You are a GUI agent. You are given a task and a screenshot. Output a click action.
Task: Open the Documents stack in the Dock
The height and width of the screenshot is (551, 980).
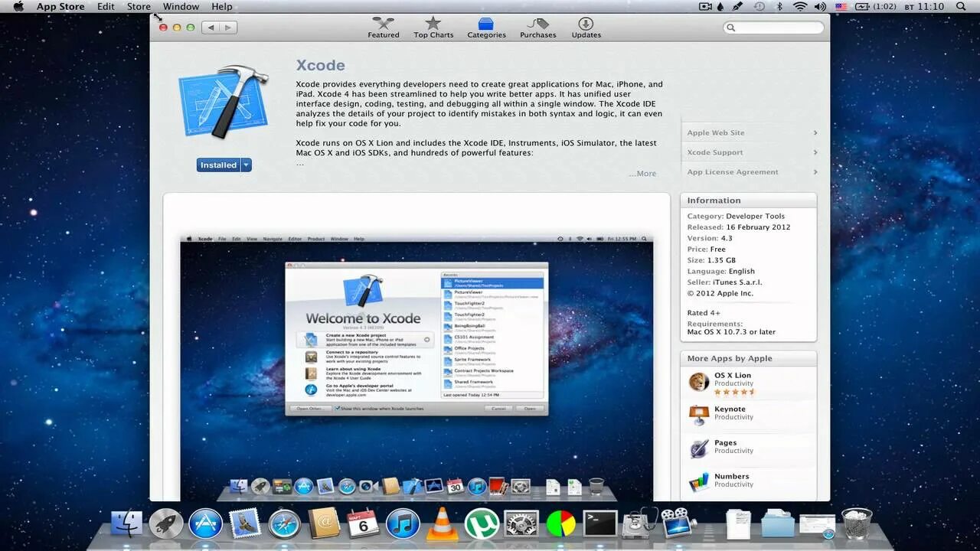[x=739, y=524]
